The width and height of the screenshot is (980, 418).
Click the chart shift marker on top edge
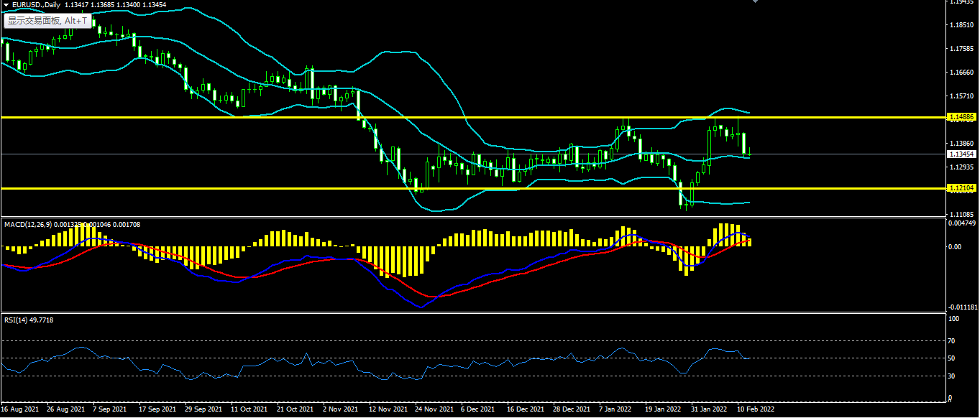(755, 2)
